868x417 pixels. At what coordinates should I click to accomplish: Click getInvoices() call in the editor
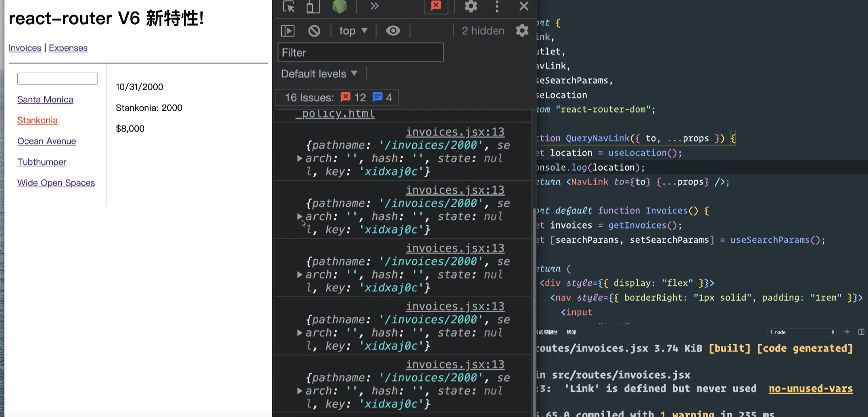tap(642, 225)
